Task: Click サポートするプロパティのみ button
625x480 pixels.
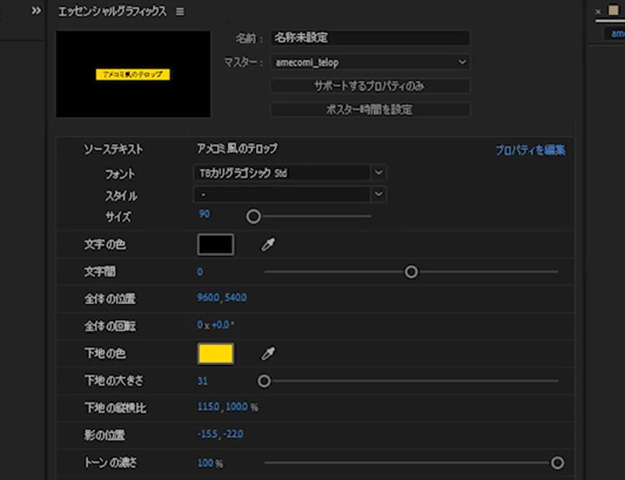Action: [x=370, y=86]
